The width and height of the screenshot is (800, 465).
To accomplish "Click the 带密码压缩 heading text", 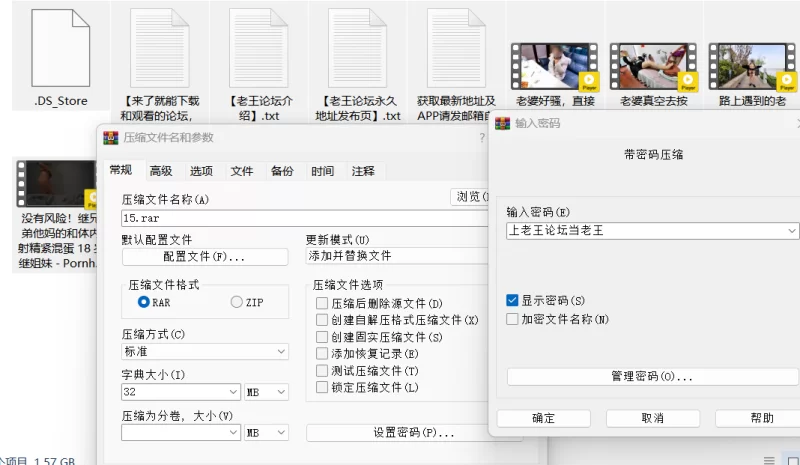I will tap(654, 155).
